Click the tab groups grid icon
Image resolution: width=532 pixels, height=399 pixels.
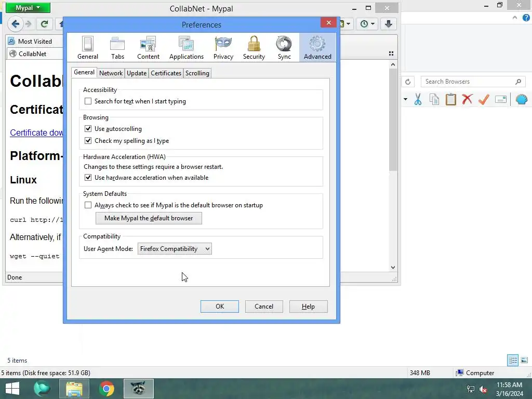tap(391, 54)
